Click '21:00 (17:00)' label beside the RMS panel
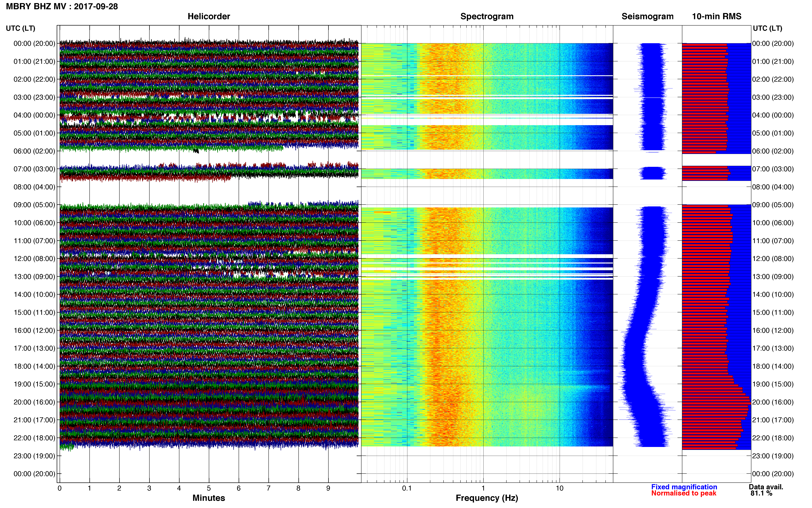 pos(773,420)
